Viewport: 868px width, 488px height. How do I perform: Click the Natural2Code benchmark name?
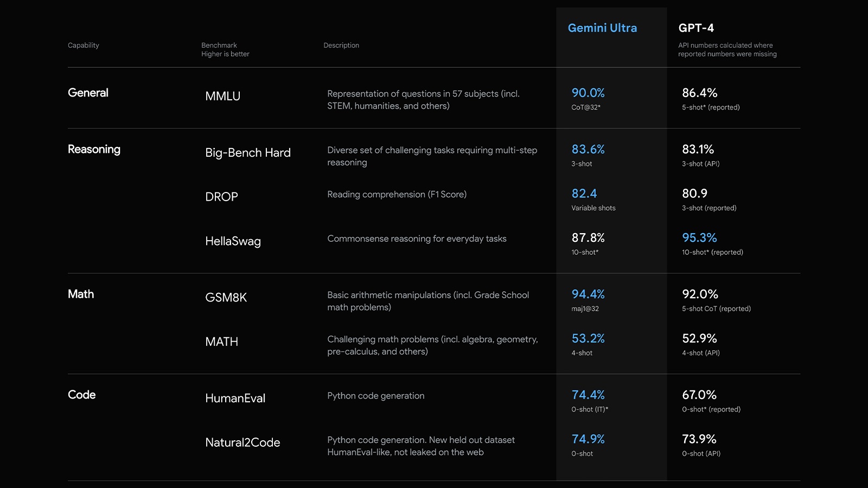pyautogui.click(x=242, y=442)
